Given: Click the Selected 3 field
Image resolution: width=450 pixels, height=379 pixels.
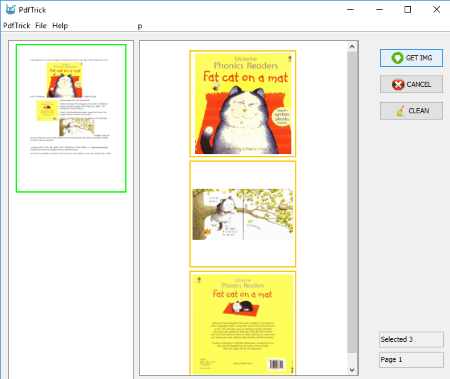Looking at the screenshot, I should [x=411, y=340].
